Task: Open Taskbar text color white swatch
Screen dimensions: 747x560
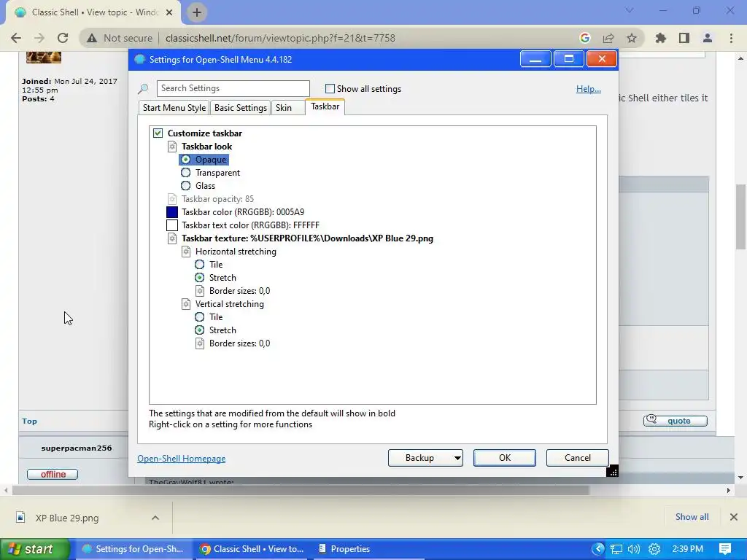Action: point(172,225)
